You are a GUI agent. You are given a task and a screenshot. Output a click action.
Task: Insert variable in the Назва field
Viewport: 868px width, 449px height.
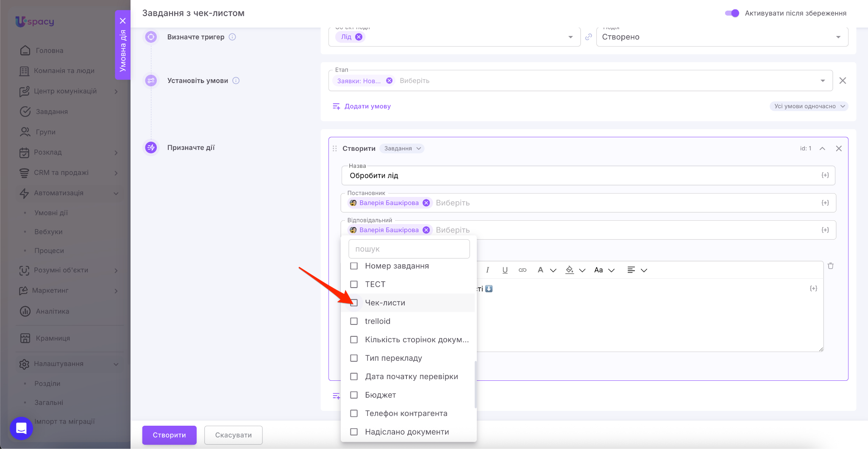pos(825,175)
